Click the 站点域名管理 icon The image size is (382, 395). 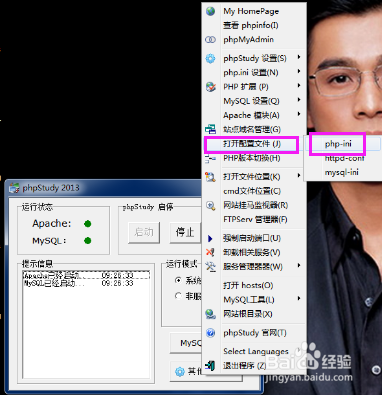[x=210, y=129]
